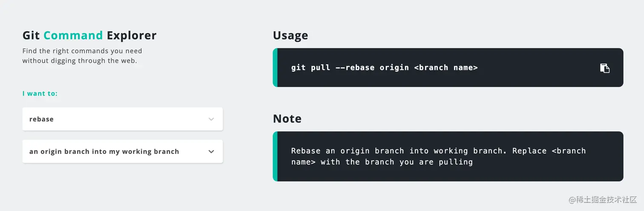Click the Git Command Explorer title
This screenshot has width=644, height=211.
coord(89,35)
